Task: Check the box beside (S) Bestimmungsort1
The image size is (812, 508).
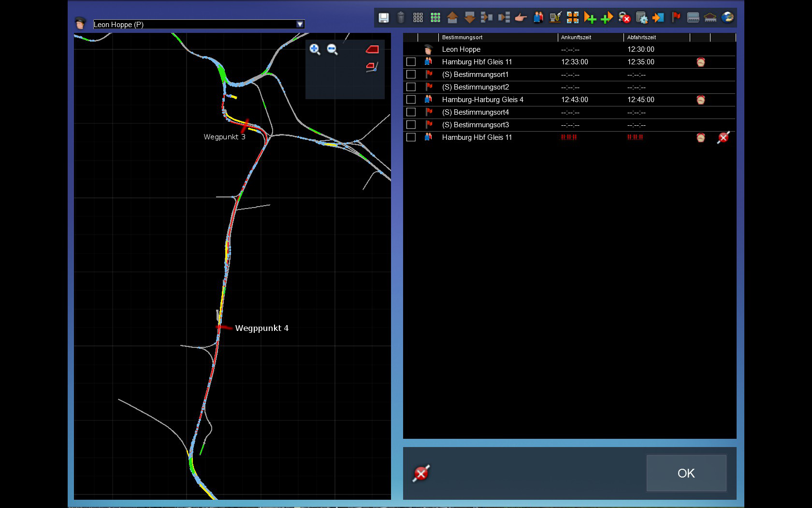Action: [411, 75]
